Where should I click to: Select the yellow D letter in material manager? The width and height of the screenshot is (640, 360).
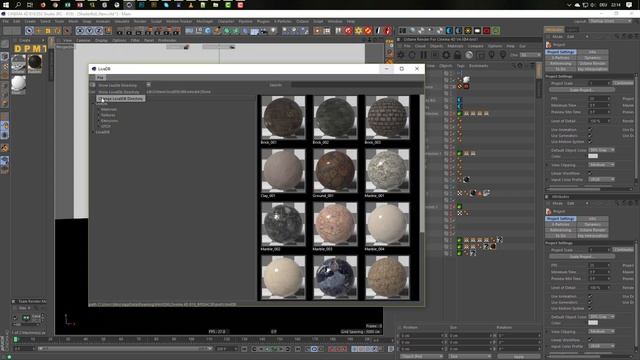pos(18,49)
